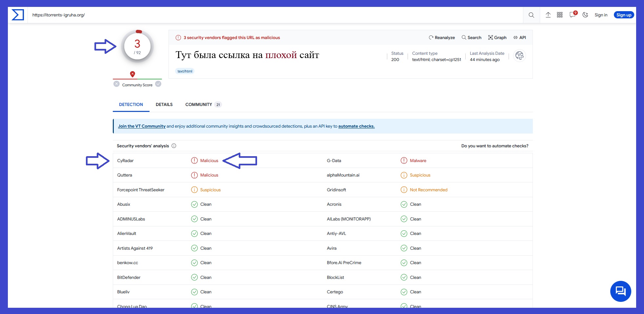Click ADMINUSLabs Clean check icon
644x314 pixels.
(194, 219)
